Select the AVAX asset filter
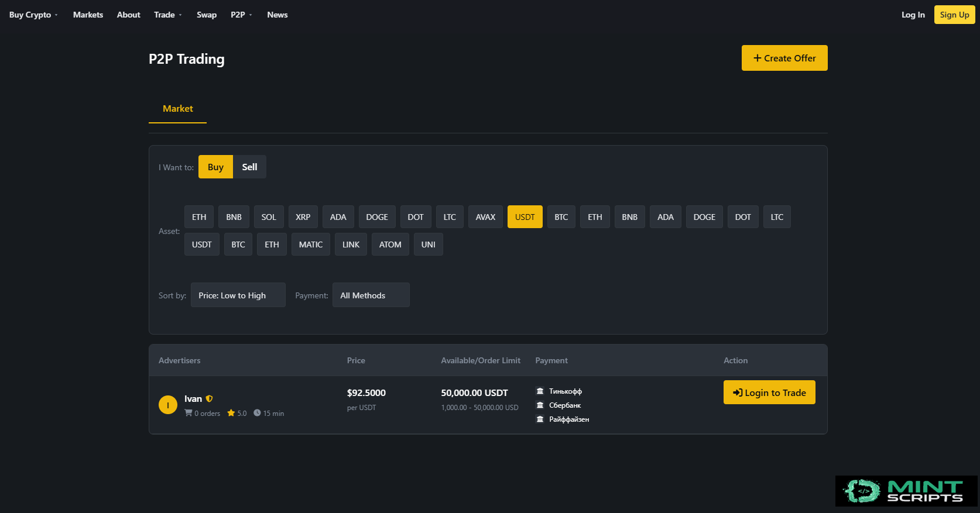Screen dimensions: 980x513 click(x=485, y=217)
